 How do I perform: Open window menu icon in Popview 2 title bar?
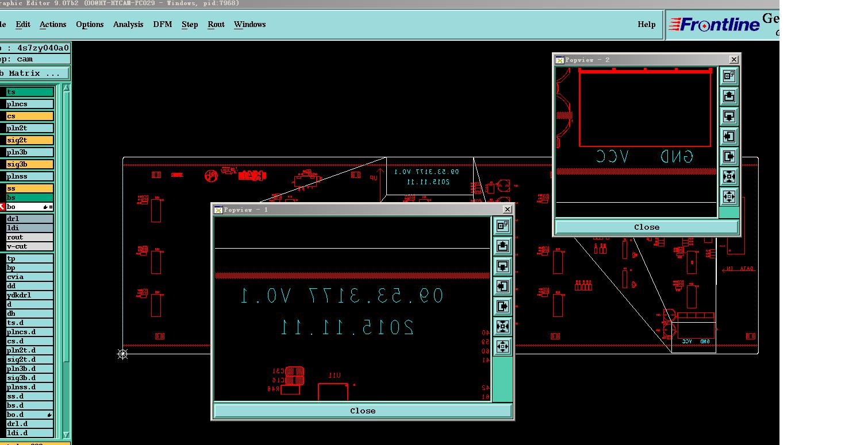(x=560, y=60)
